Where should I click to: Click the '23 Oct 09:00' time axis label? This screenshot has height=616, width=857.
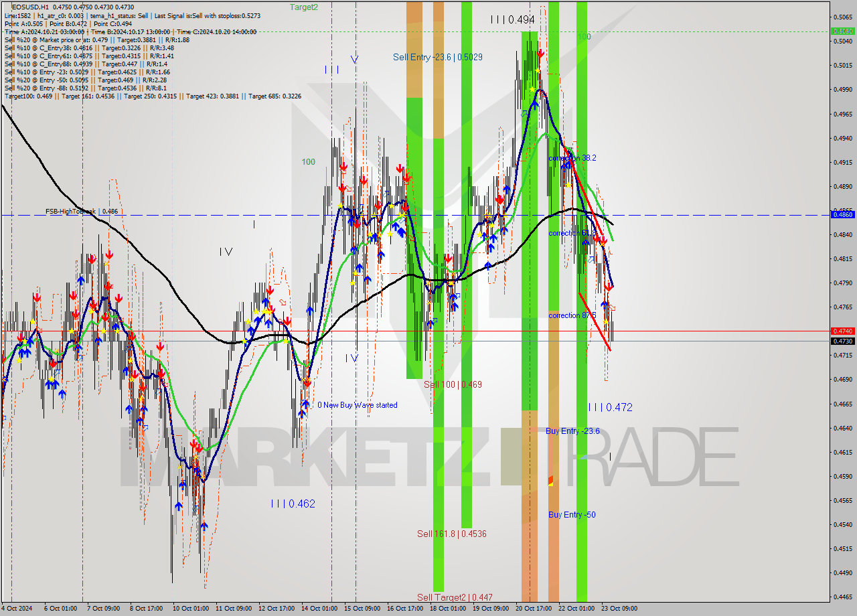pyautogui.click(x=619, y=609)
